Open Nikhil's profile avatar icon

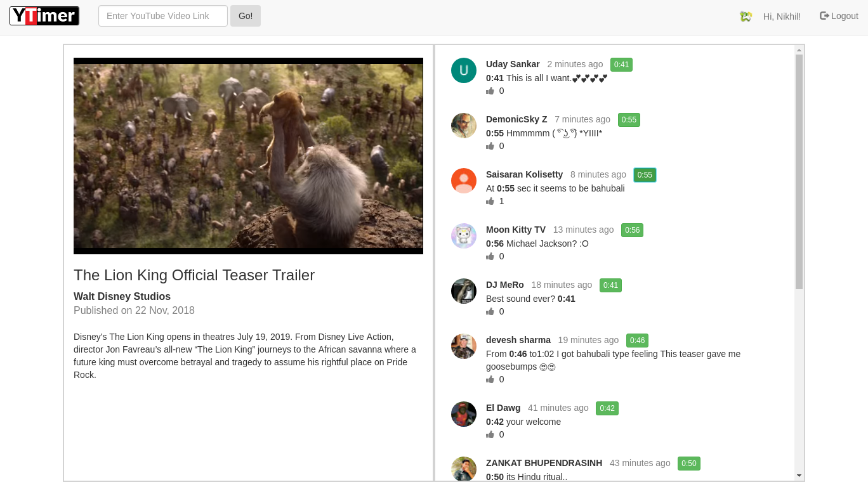pyautogui.click(x=746, y=16)
